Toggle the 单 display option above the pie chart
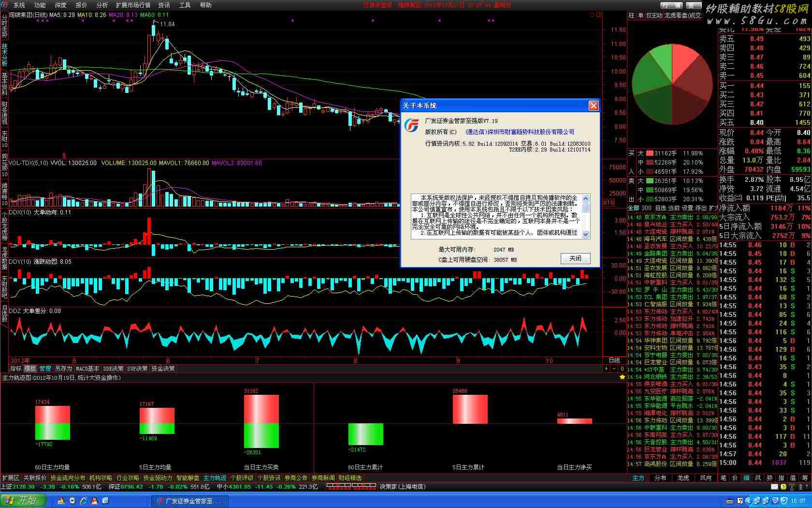 (x=640, y=15)
